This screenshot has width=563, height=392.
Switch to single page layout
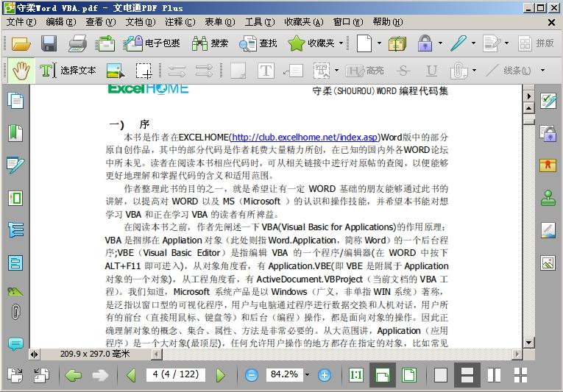pyautogui.click(x=441, y=376)
